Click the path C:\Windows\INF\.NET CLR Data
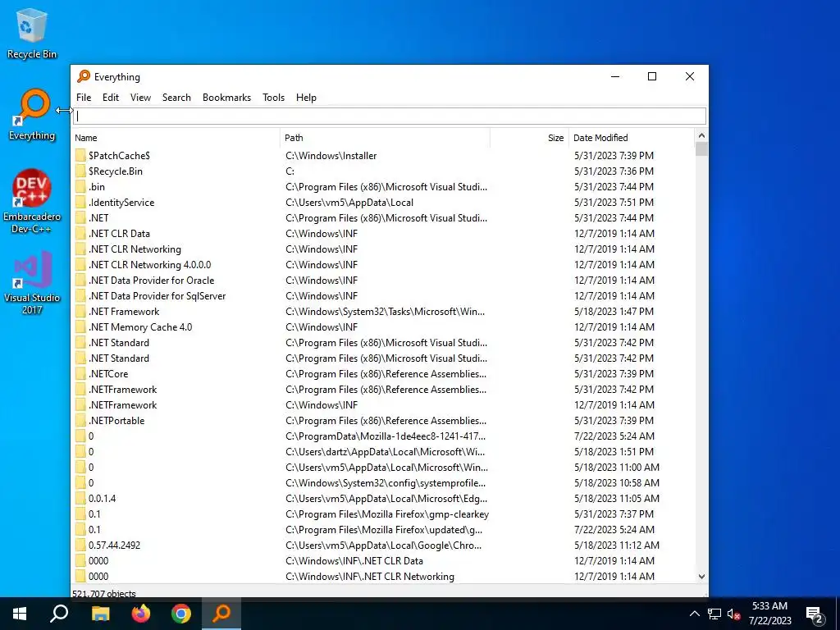This screenshot has height=630, width=840. click(x=354, y=561)
